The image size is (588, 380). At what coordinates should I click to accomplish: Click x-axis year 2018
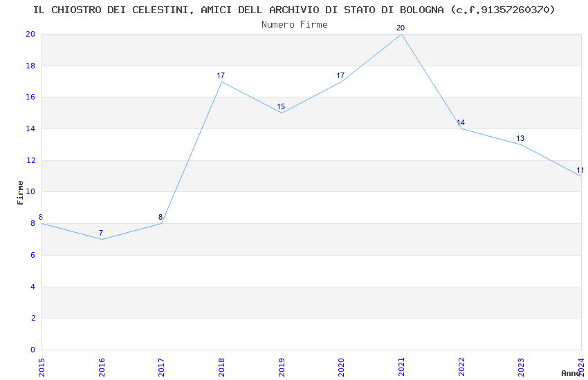[221, 367]
